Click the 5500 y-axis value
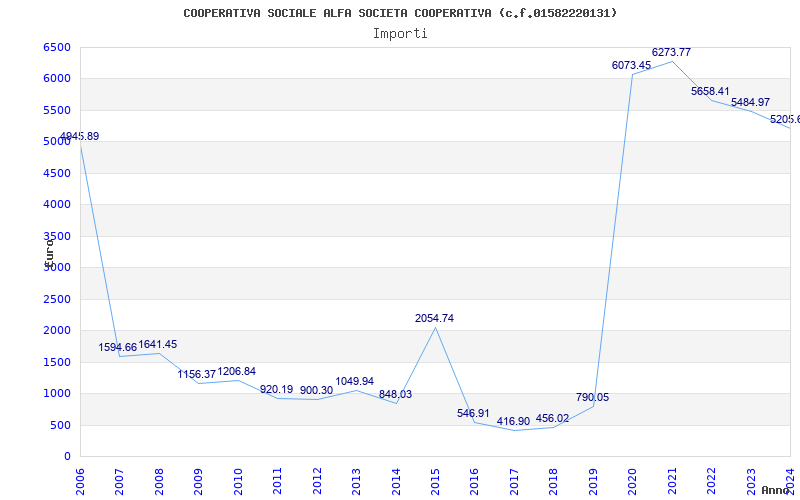The image size is (800, 500). 57,110
